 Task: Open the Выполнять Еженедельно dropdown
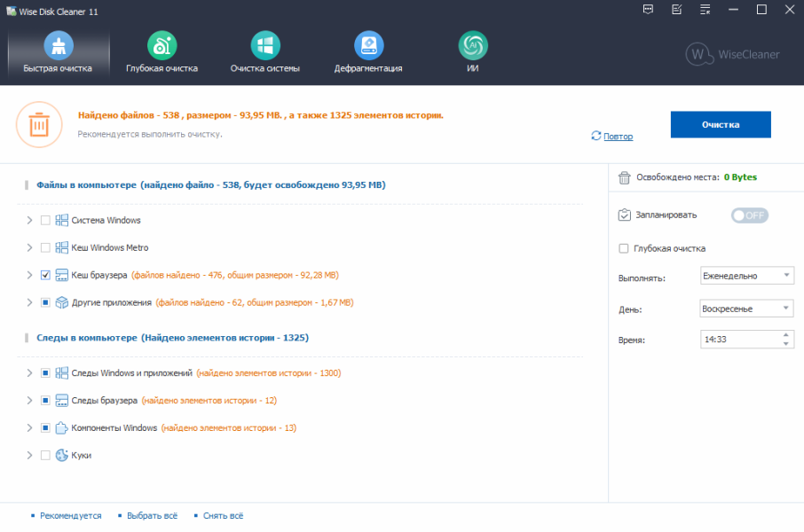(x=747, y=276)
